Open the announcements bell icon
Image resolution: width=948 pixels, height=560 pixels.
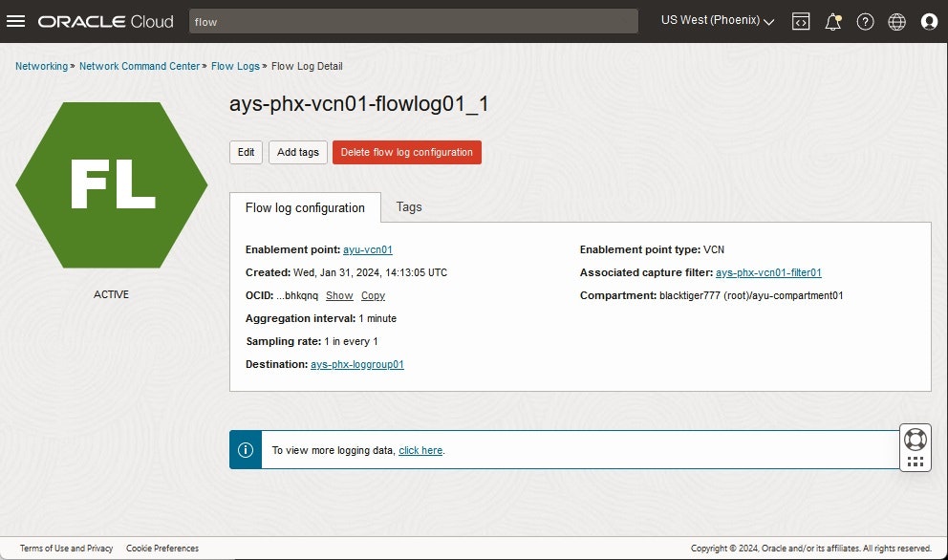click(833, 22)
